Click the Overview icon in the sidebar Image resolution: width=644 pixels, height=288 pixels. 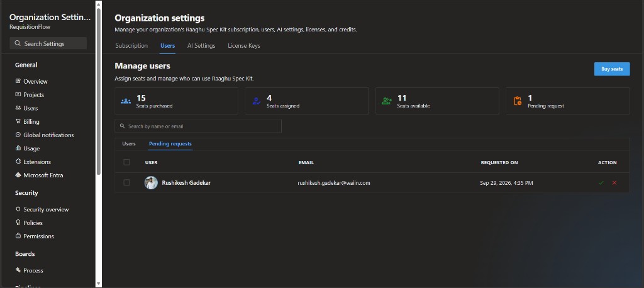coord(18,81)
